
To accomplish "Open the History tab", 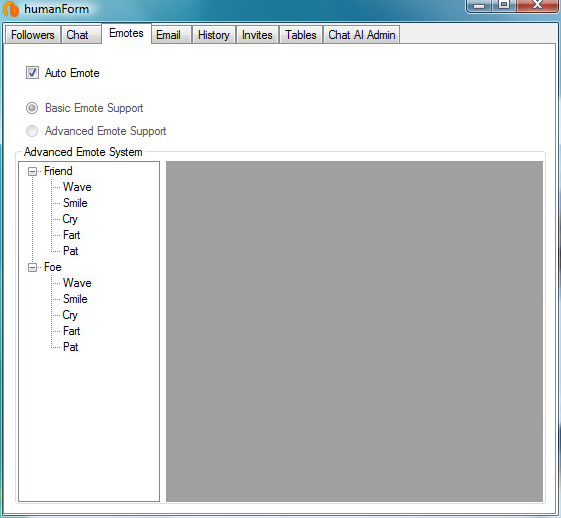I will point(214,35).
